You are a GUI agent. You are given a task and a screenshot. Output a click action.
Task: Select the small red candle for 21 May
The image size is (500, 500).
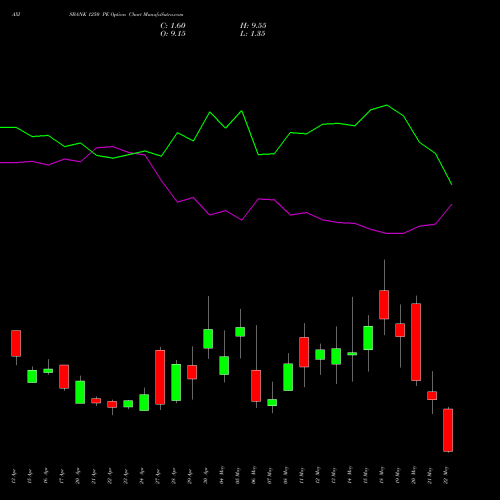coord(432,396)
